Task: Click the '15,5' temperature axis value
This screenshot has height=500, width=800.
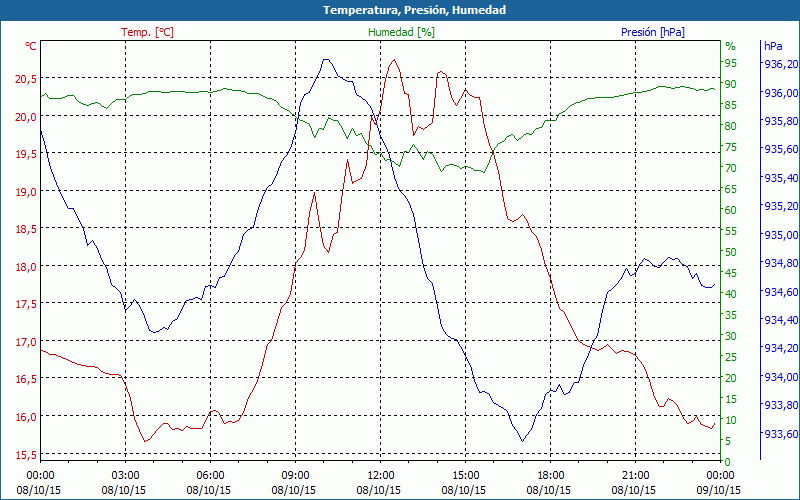Action: pos(27,454)
